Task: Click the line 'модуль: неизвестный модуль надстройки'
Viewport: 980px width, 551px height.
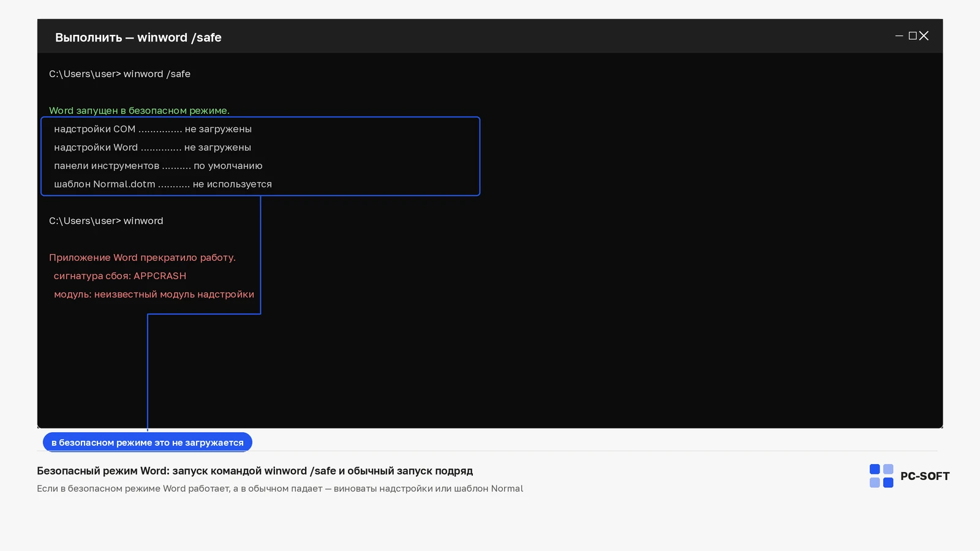Action: click(154, 294)
